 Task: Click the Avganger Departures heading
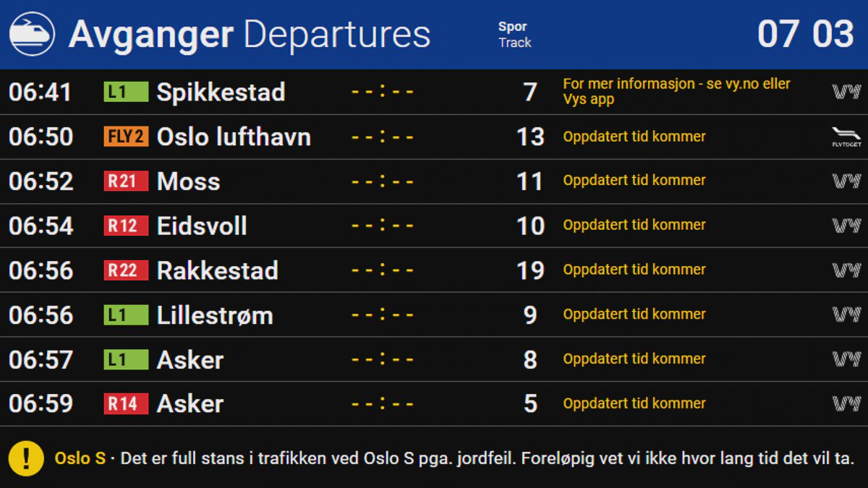(x=250, y=35)
